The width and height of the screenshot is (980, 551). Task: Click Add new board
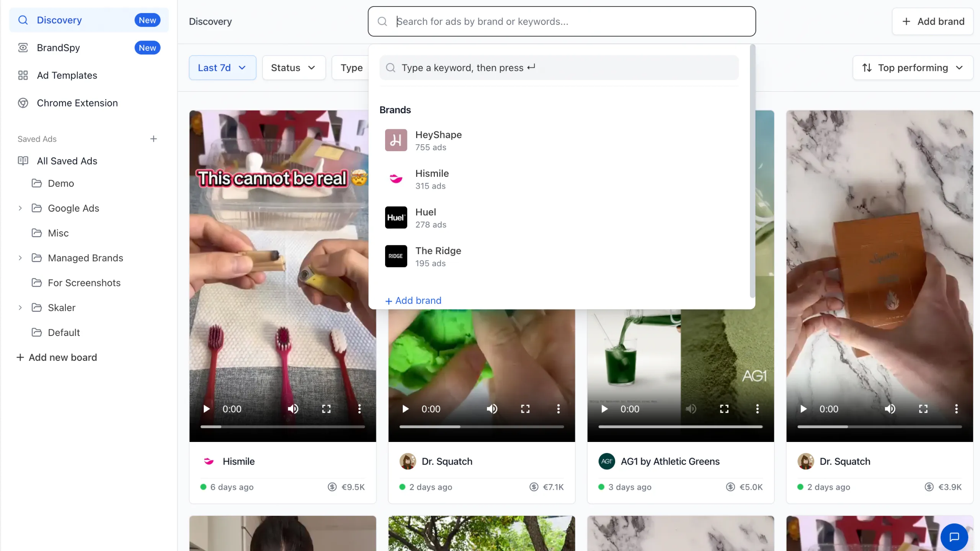[57, 357]
